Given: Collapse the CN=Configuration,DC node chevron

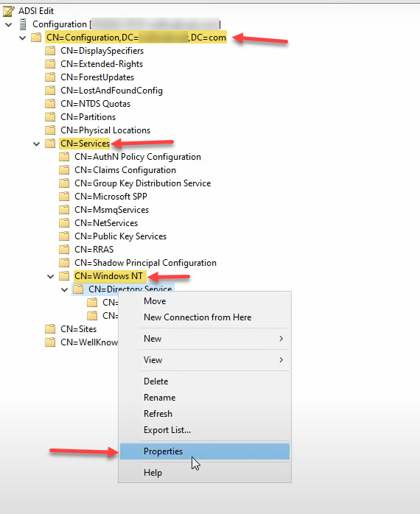Looking at the screenshot, I should coord(23,38).
